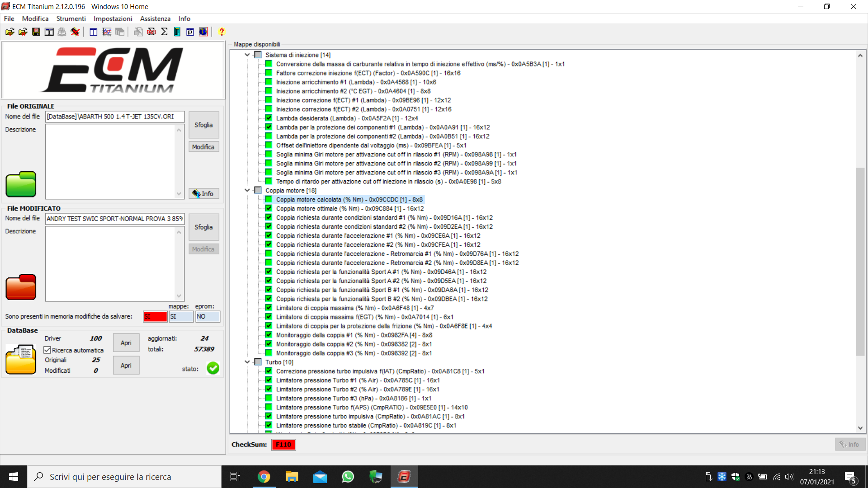Screen dimensions: 868x488
Task: Open the File menu
Action: point(9,19)
